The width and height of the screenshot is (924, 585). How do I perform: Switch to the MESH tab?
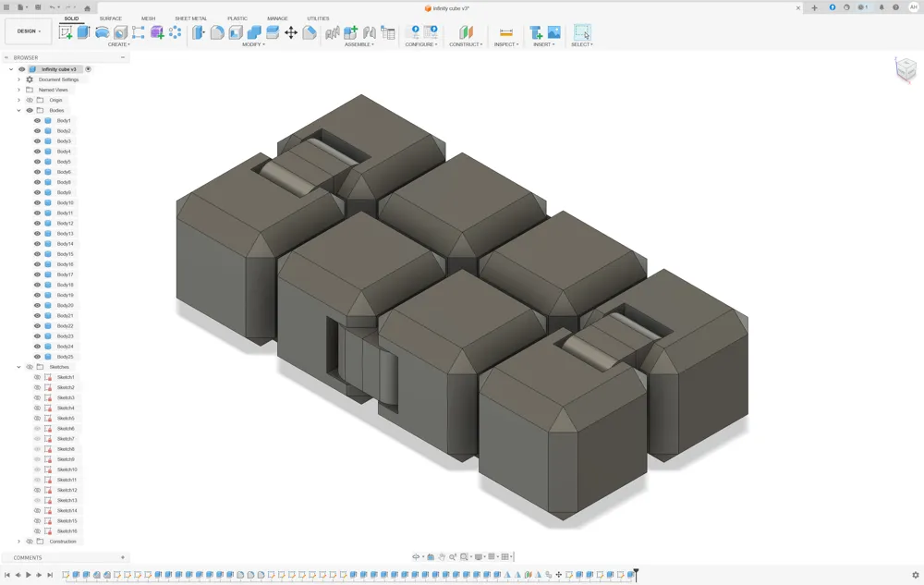pos(148,18)
